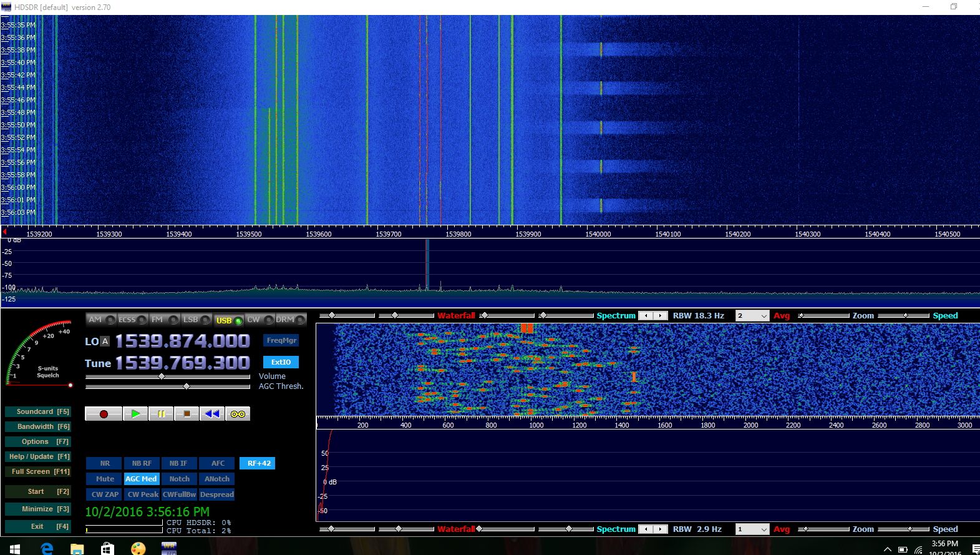
Task: Stop playback with the stop icon
Action: 187,414
